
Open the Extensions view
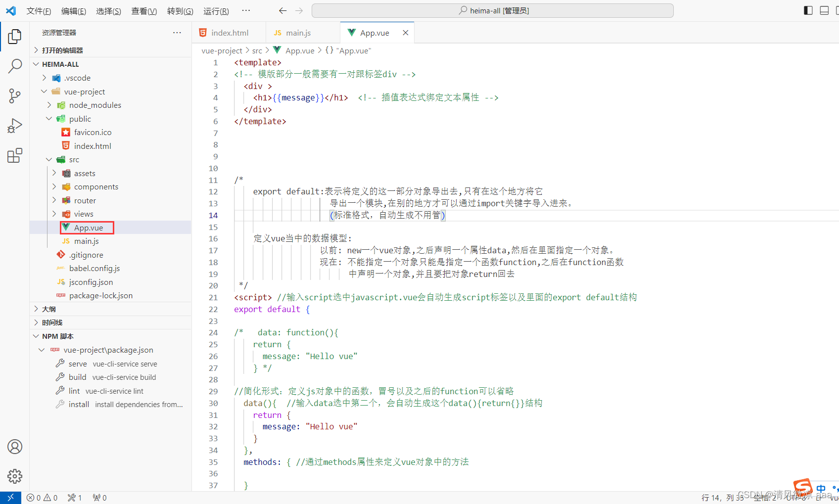tap(15, 155)
